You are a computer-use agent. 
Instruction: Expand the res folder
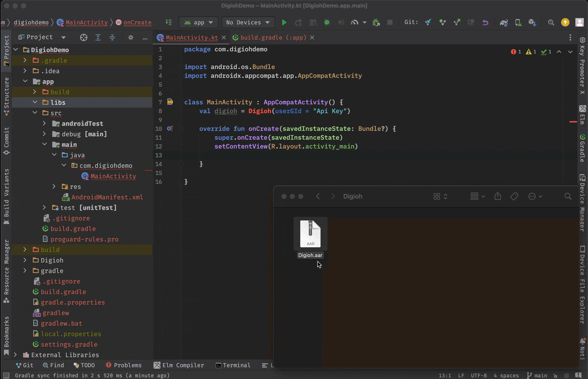point(54,187)
